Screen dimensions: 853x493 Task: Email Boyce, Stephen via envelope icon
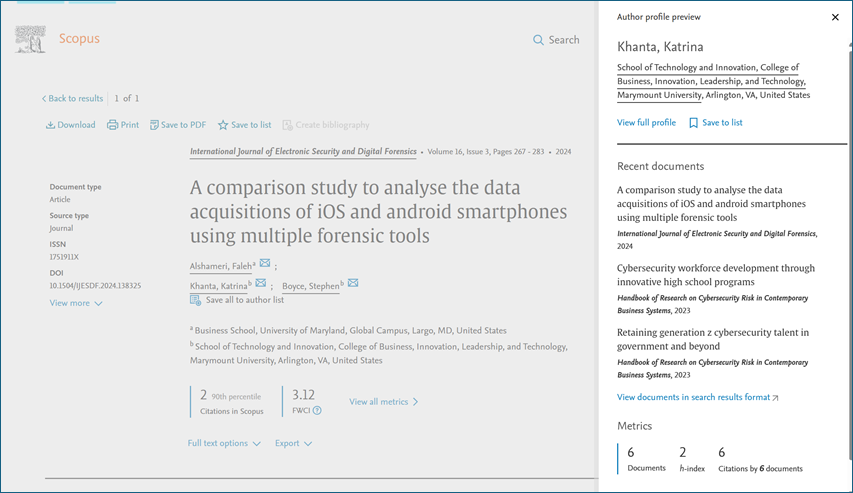pos(353,283)
